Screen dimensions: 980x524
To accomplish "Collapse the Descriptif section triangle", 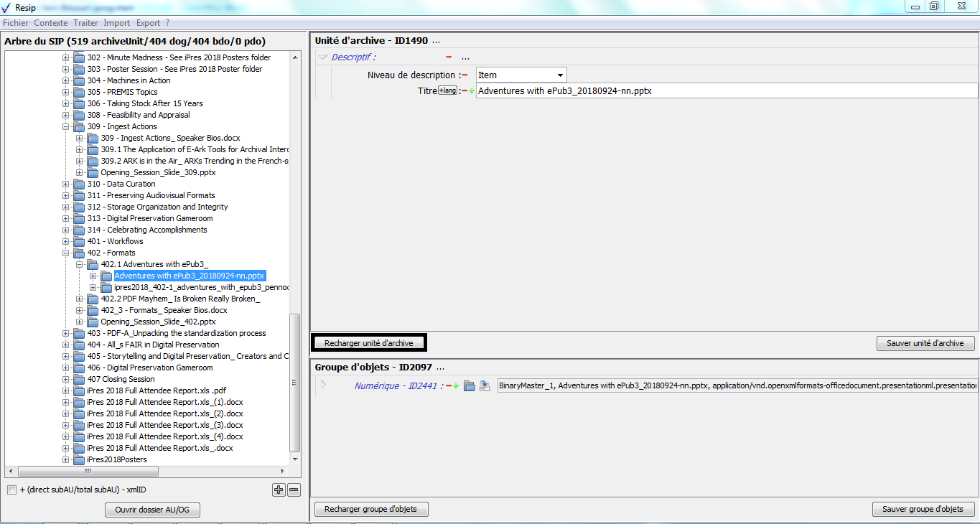I will [x=323, y=57].
